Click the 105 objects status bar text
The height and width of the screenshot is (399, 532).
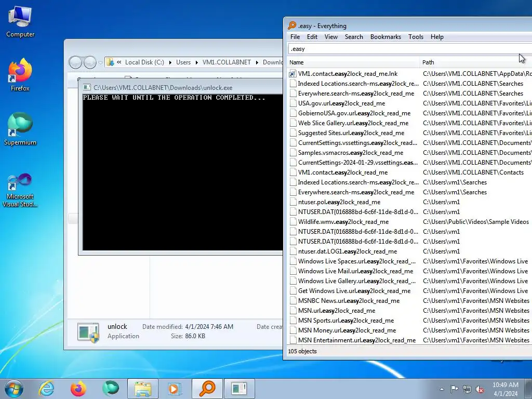click(x=302, y=351)
